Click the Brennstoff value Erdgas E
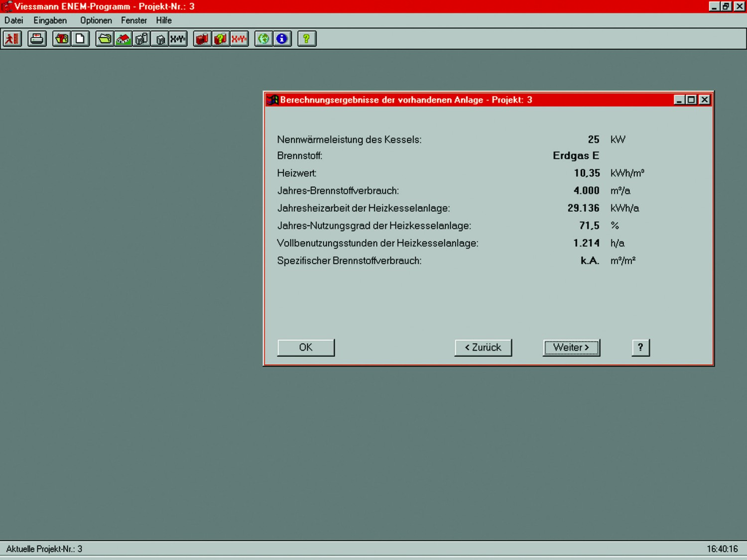The height and width of the screenshot is (560, 747). pyautogui.click(x=576, y=156)
